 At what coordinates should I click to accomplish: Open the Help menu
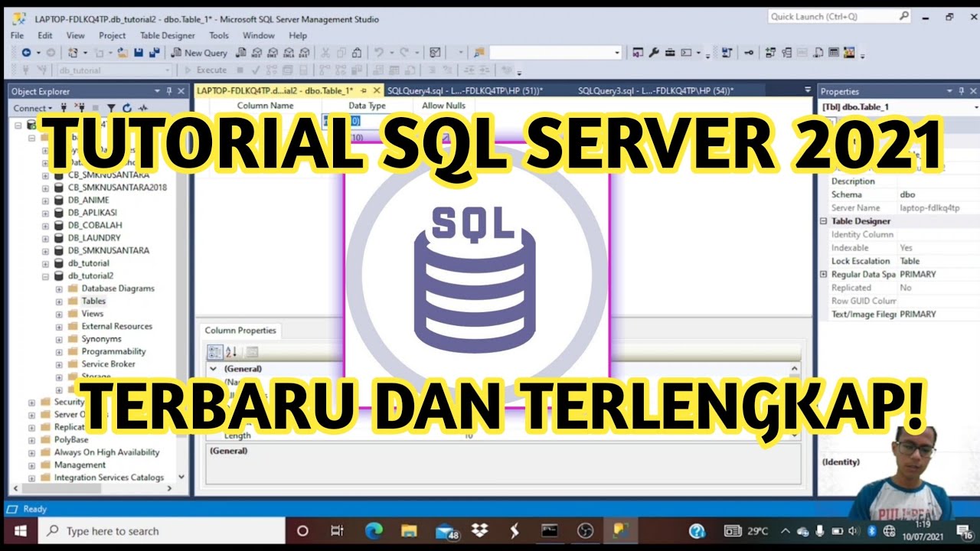(x=298, y=35)
